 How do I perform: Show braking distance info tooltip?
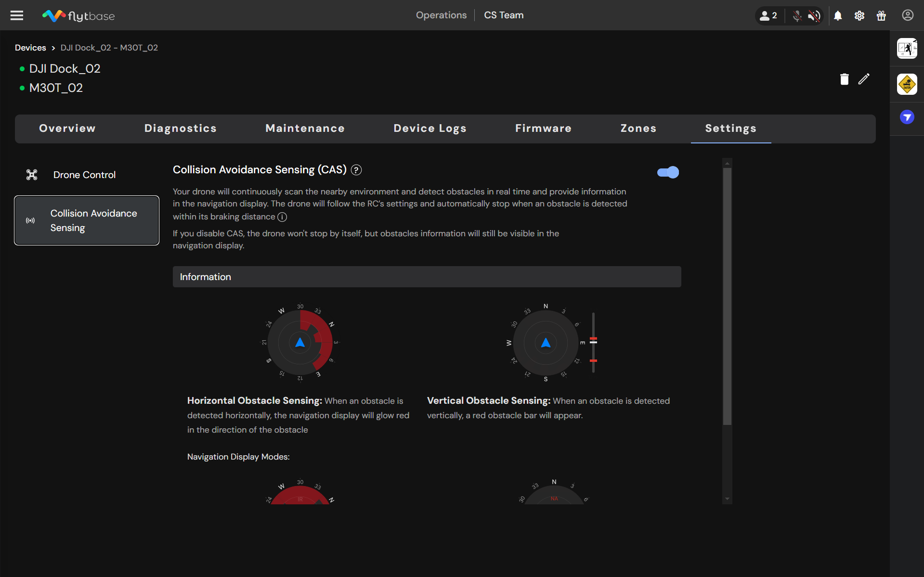(x=282, y=217)
